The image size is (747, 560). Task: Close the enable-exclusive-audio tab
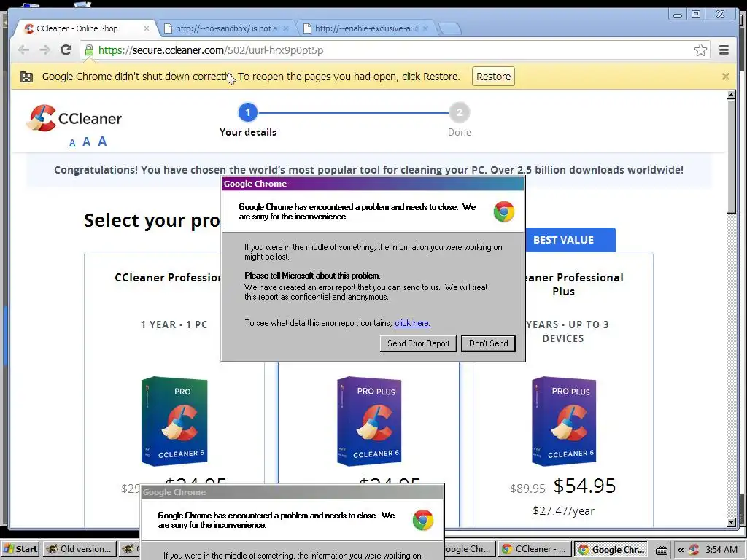pyautogui.click(x=425, y=28)
